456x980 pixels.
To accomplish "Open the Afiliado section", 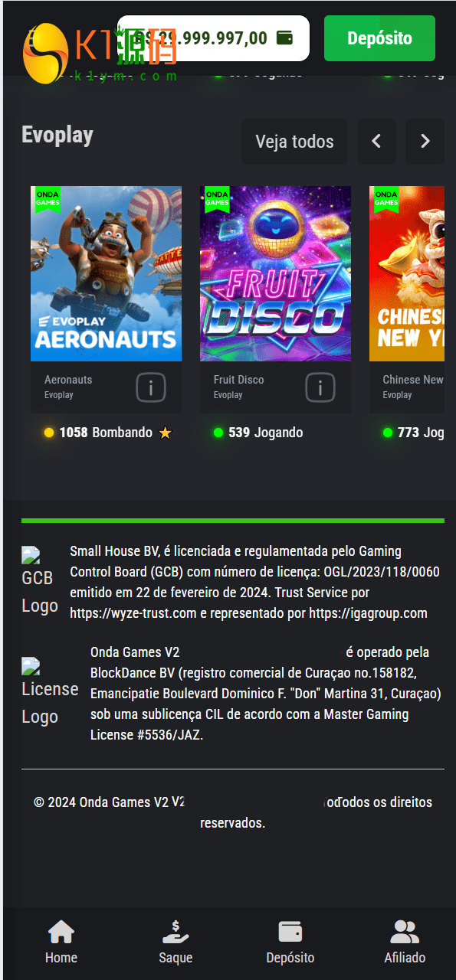I will point(405,942).
